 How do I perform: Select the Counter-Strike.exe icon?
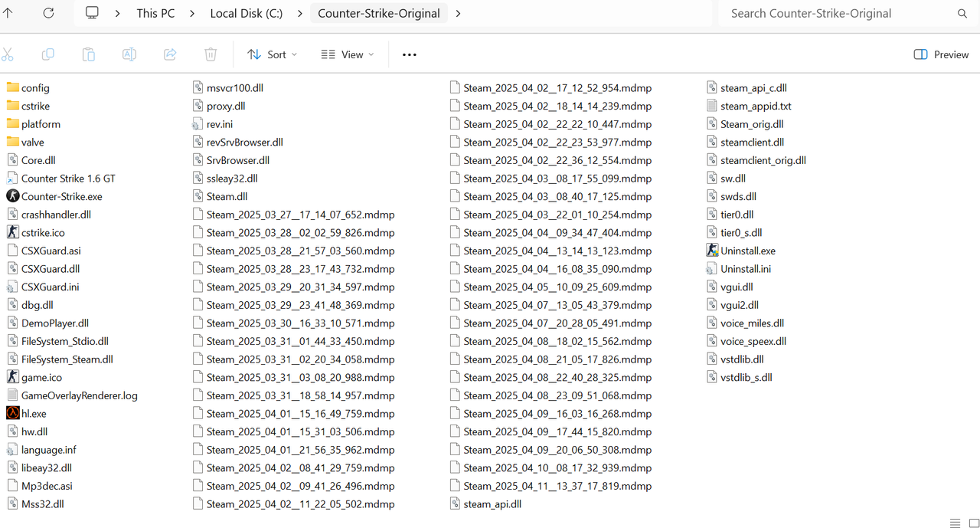pos(12,196)
